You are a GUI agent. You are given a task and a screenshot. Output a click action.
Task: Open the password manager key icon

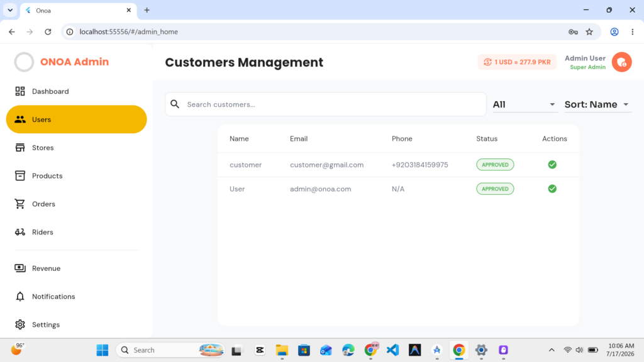pyautogui.click(x=573, y=31)
